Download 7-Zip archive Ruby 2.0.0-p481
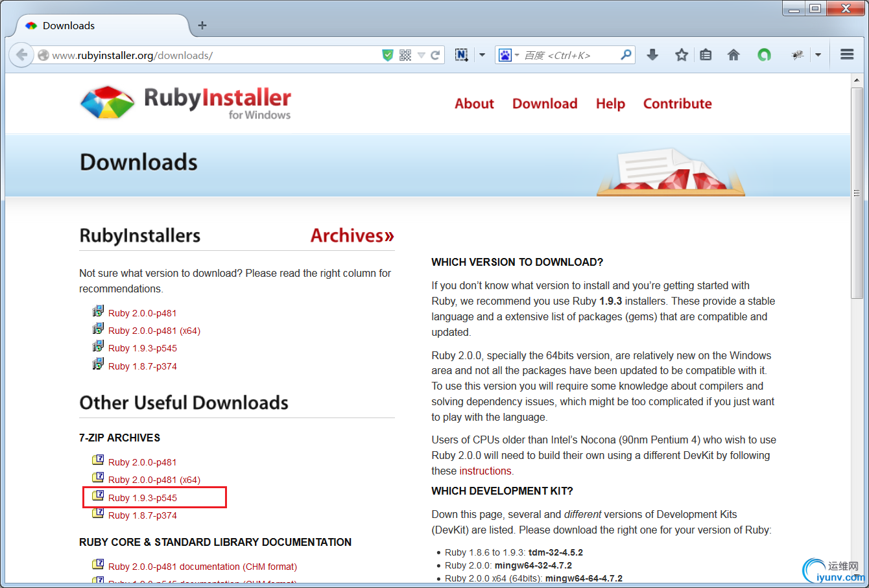This screenshot has height=588, width=869. tap(142, 462)
